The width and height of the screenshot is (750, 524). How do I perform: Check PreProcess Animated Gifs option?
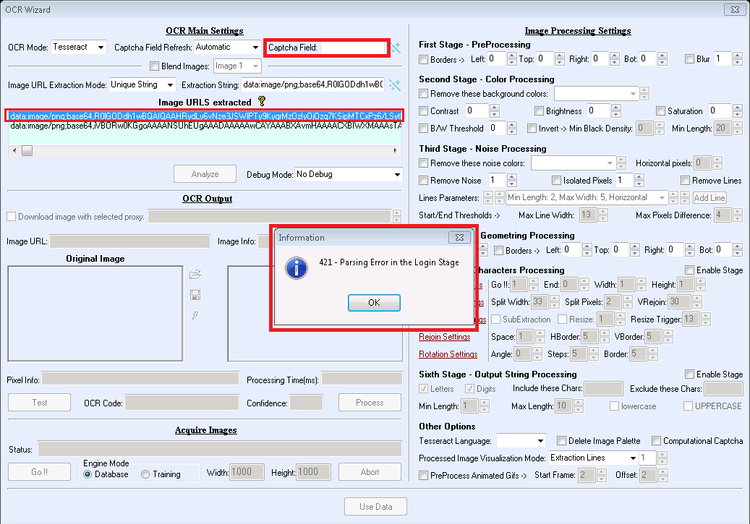[423, 475]
